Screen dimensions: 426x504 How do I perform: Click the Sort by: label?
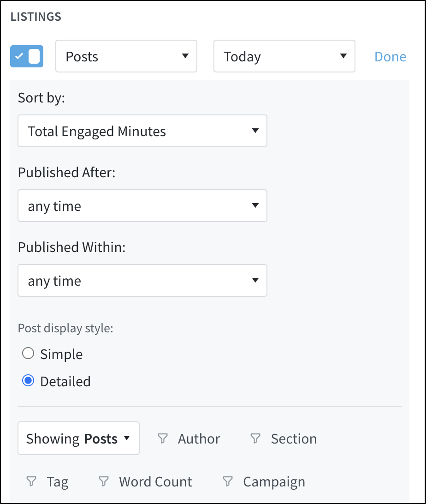[x=41, y=98]
